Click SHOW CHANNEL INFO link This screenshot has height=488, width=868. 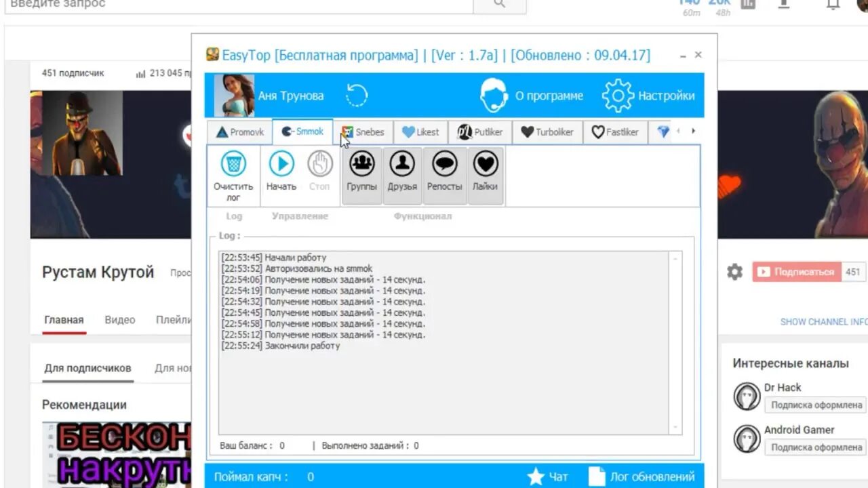pos(824,322)
